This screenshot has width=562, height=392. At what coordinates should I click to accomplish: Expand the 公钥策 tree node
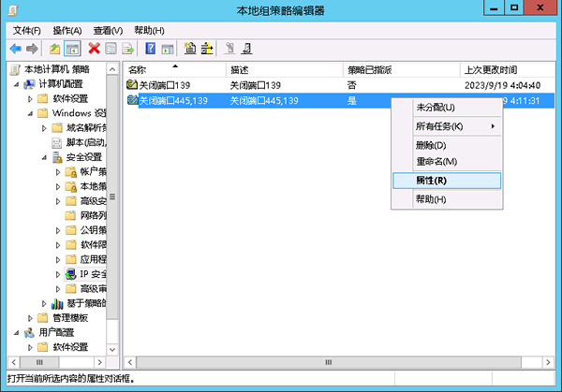[58, 230]
